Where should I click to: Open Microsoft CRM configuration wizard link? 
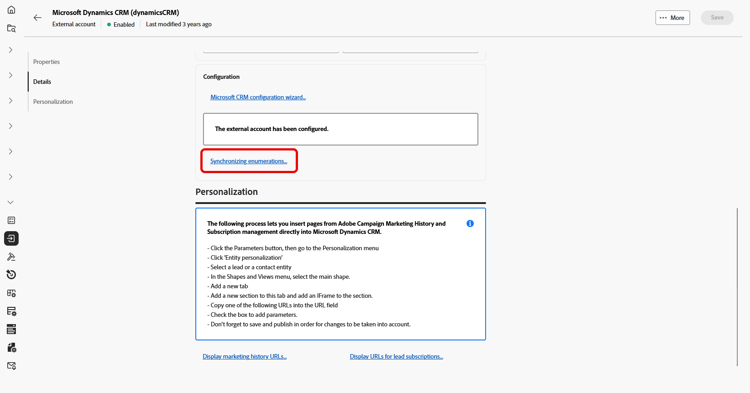point(258,97)
